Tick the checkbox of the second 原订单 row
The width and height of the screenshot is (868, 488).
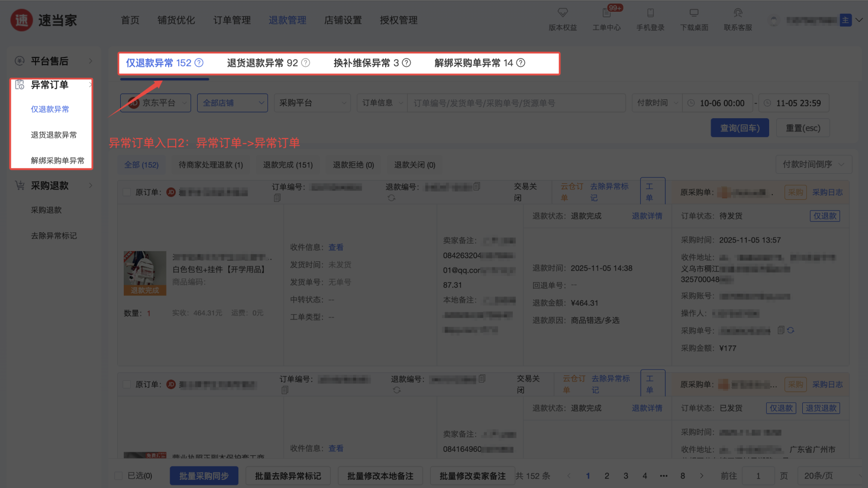127,384
